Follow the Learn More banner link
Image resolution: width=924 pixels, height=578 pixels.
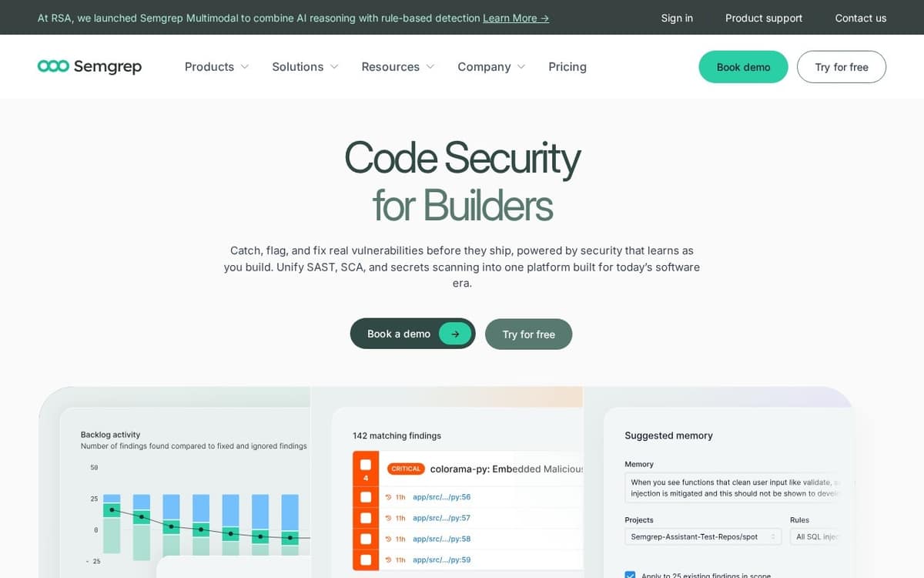pos(516,18)
